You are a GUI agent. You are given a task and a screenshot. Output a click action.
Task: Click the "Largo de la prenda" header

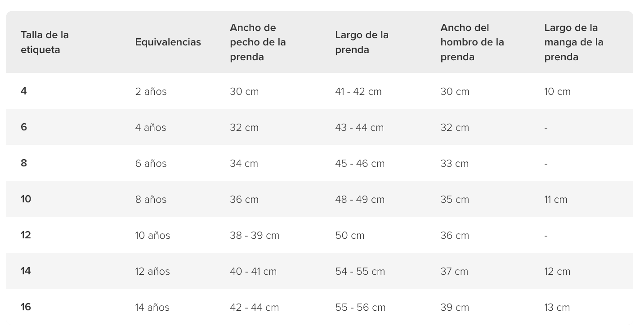point(362,42)
